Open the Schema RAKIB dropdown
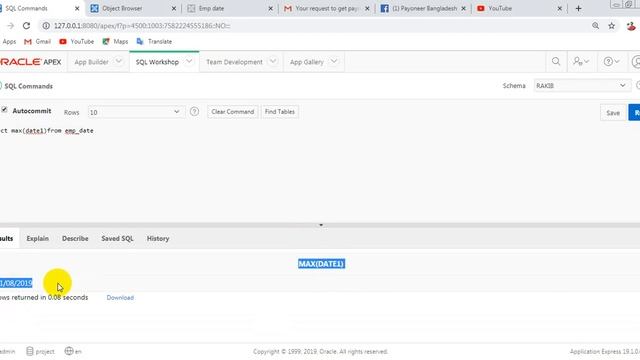Image resolution: width=640 pixels, height=360 pixels. [x=581, y=86]
